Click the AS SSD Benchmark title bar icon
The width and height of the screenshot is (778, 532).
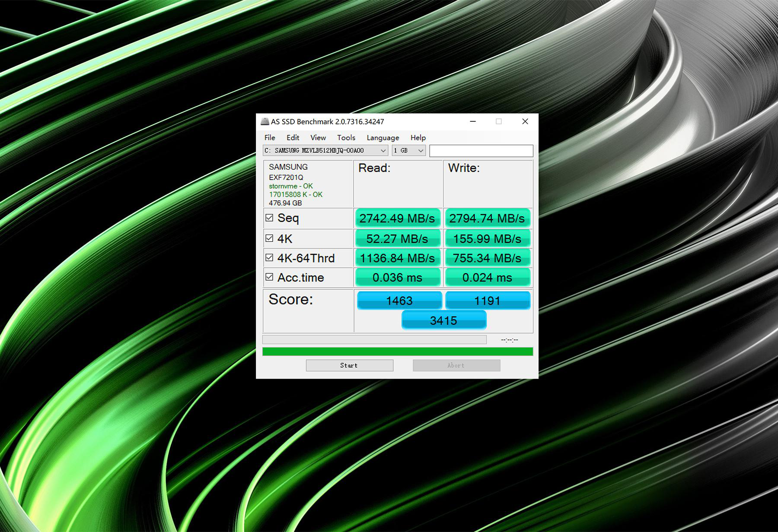pyautogui.click(x=265, y=121)
